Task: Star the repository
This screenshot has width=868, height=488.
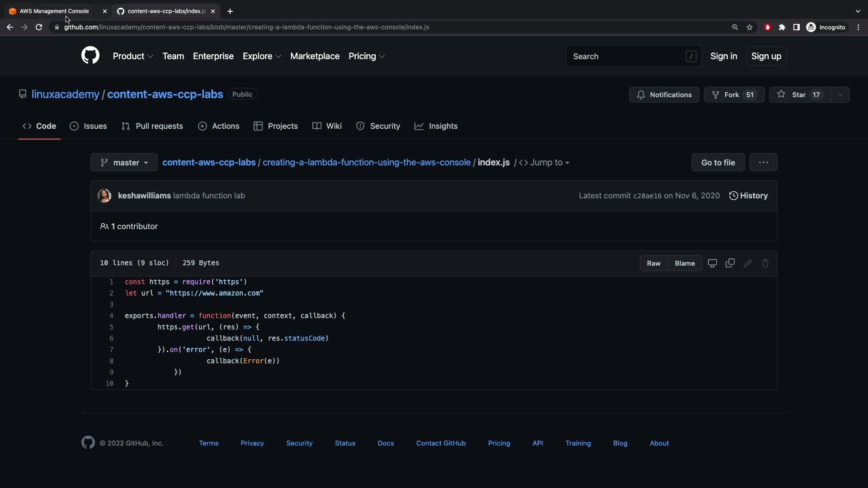Action: point(799,95)
